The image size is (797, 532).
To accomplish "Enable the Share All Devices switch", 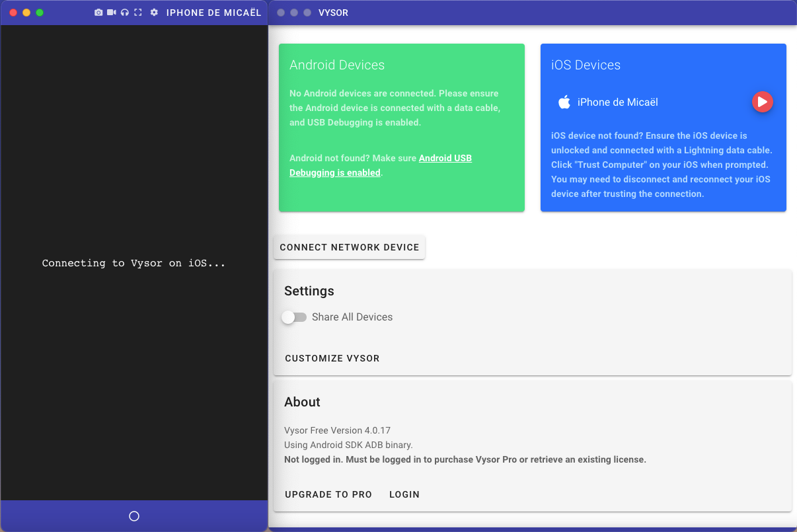I will click(x=294, y=317).
